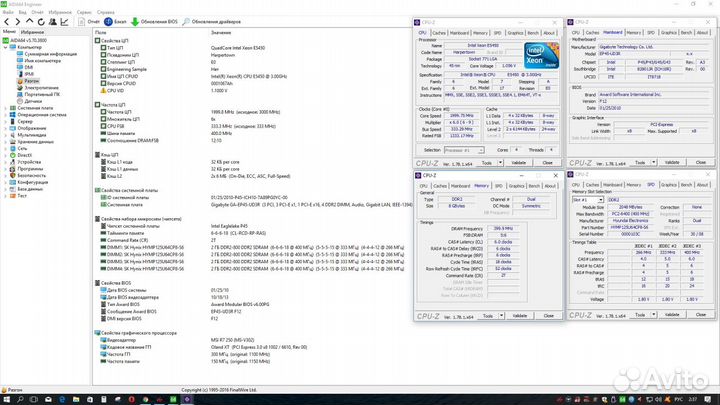Select the QuadCore Intel Xeon E5450 value
720x405 pixels.
click(238, 48)
